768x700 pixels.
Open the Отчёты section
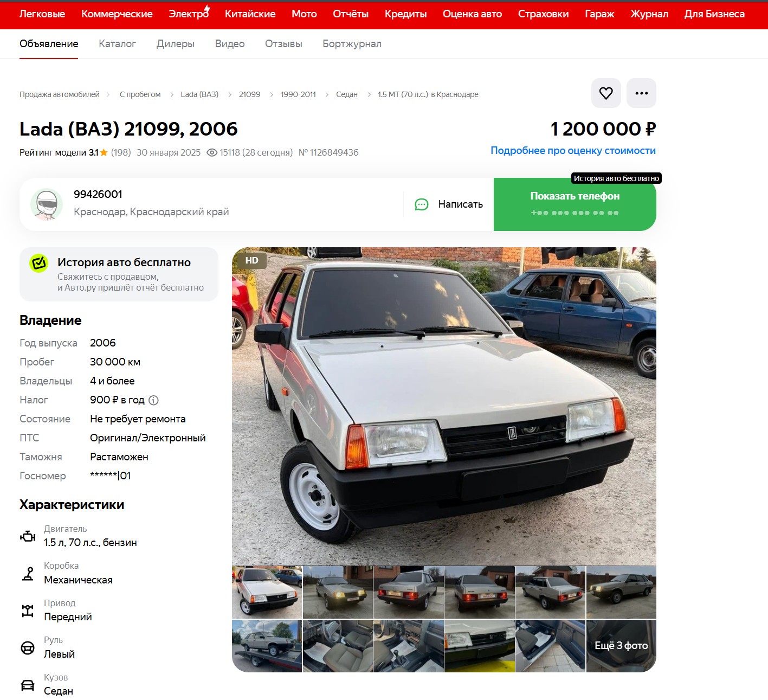pyautogui.click(x=351, y=14)
